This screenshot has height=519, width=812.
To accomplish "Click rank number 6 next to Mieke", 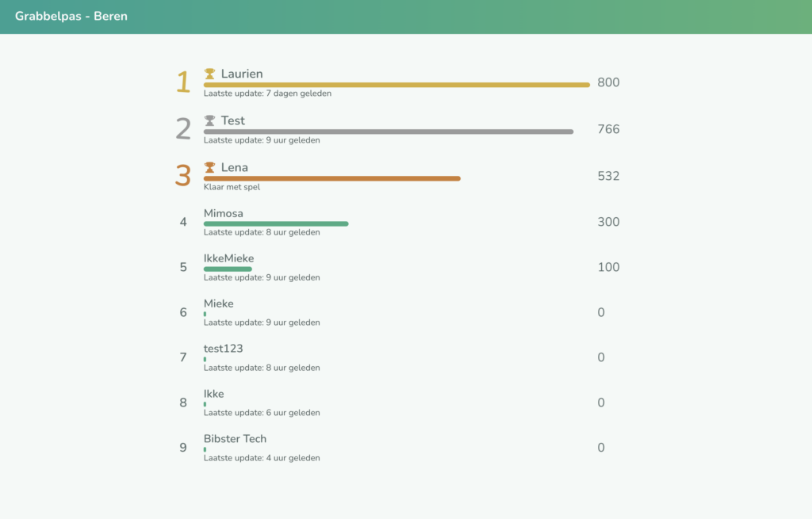I will click(183, 312).
